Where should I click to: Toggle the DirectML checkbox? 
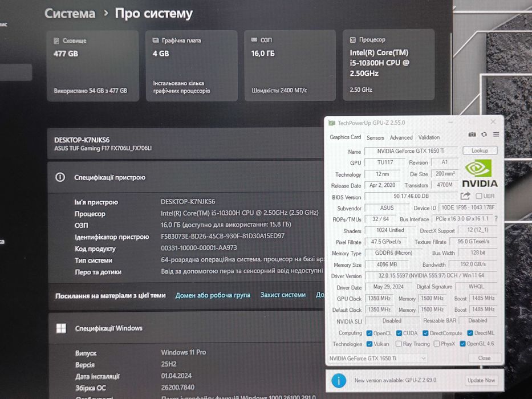470,333
